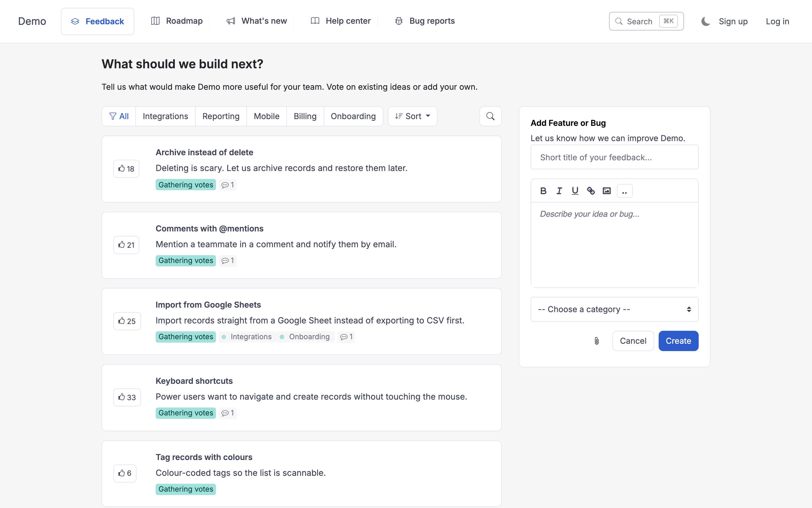Cancel the new feedback form
The width and height of the screenshot is (812, 508).
point(633,341)
